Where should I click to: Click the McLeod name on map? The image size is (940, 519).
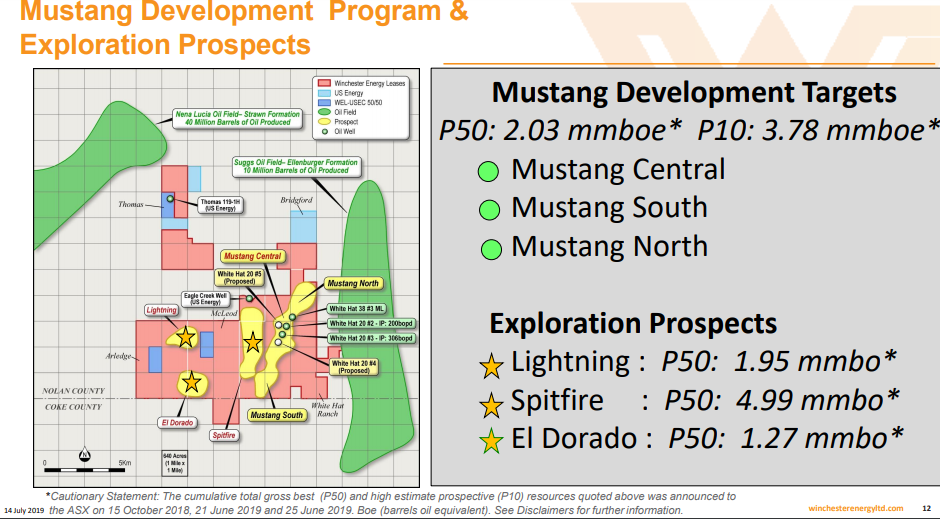point(224,313)
